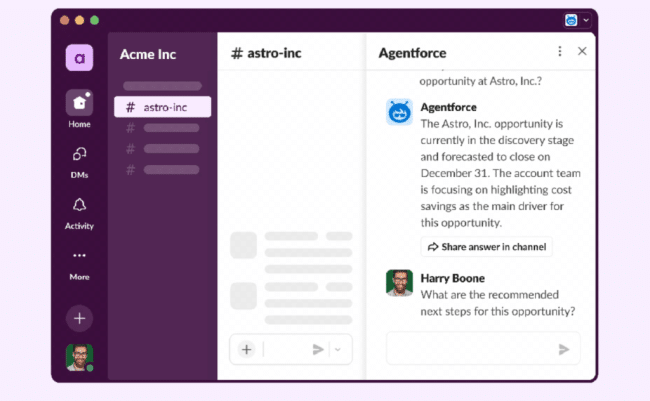Select the astro-inc channel in sidebar
Image resolution: width=650 pixels, height=401 pixels.
(162, 107)
